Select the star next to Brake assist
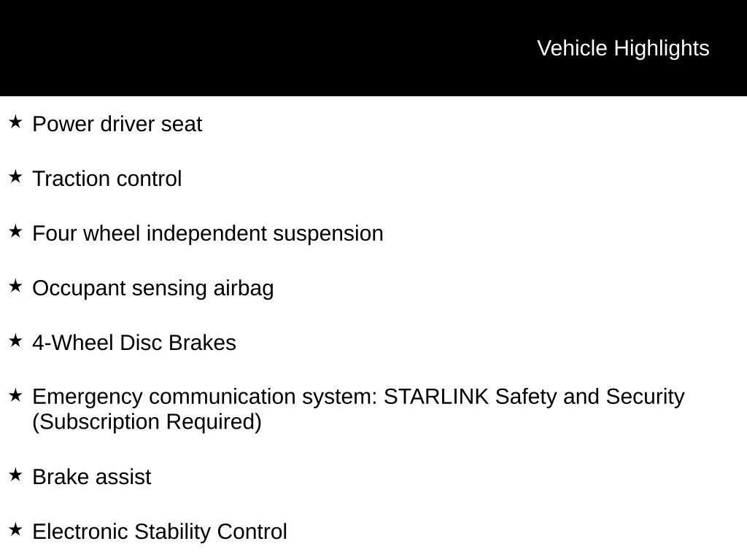This screenshot has height=560, width=747. (15, 475)
